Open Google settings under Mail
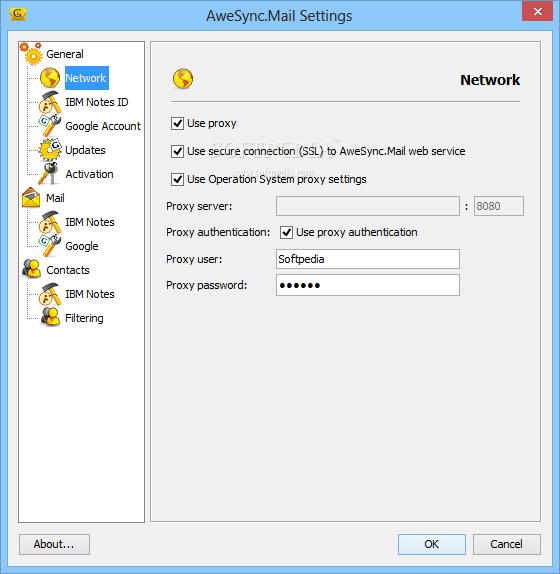560x574 pixels. tap(82, 246)
